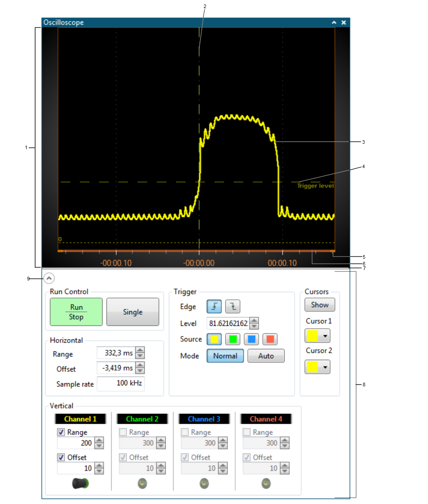The image size is (428, 504).
Task: Click Channel 2 connector icon
Action: coord(142,484)
